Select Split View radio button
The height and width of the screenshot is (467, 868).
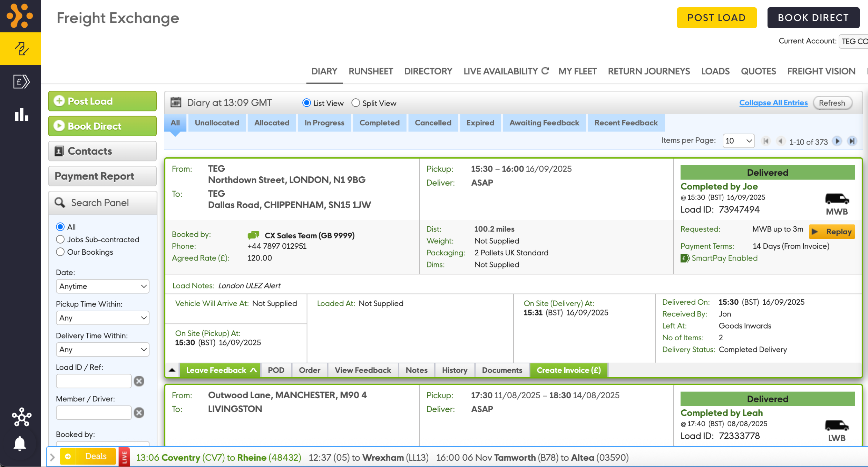356,103
